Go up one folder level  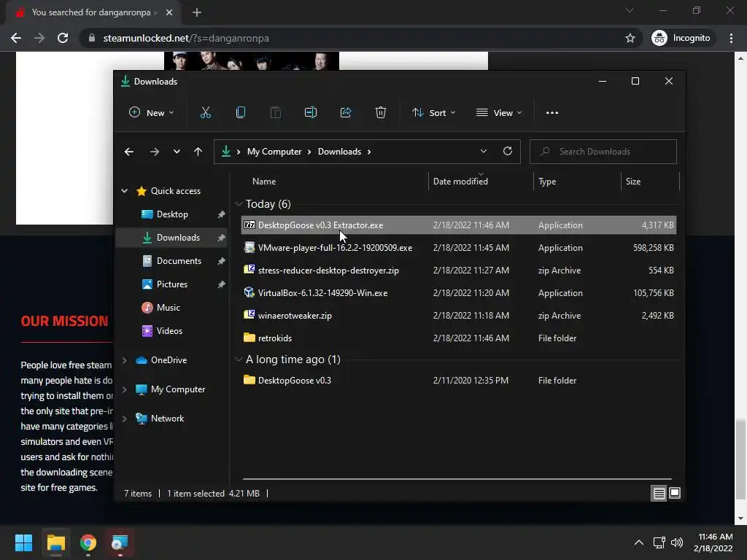(x=198, y=152)
